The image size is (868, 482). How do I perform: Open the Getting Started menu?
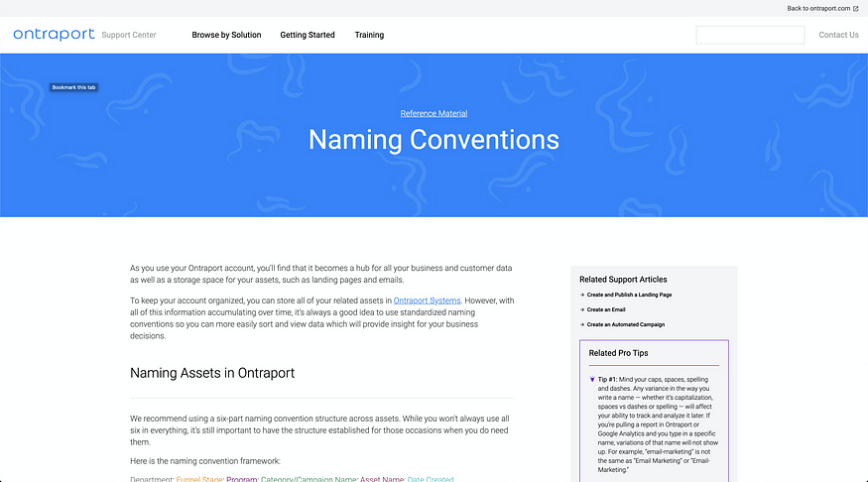[308, 35]
